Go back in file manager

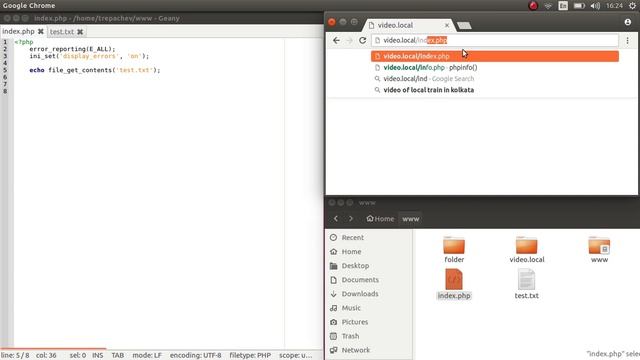(336, 219)
